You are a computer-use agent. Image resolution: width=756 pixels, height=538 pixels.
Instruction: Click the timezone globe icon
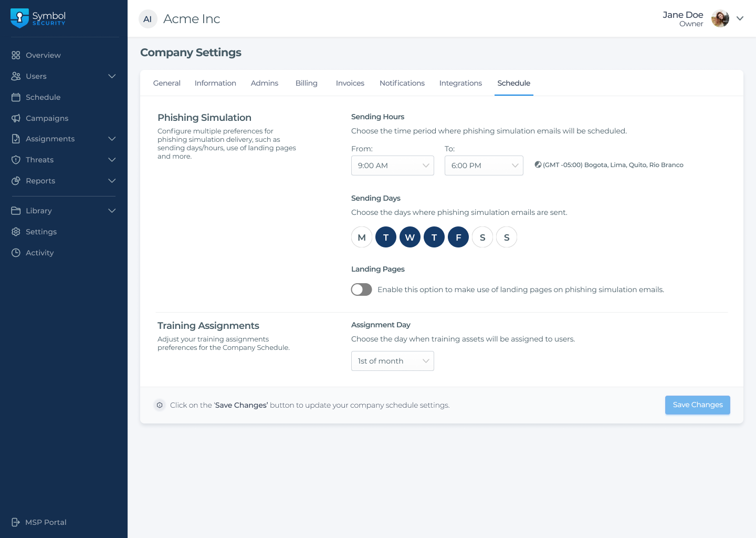point(538,164)
